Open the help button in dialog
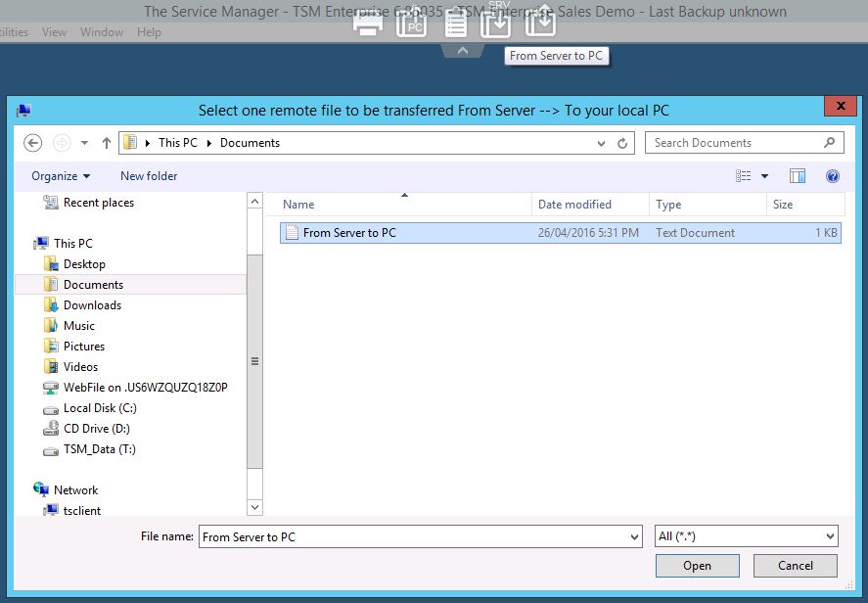Image resolution: width=868 pixels, height=603 pixels. click(x=833, y=176)
